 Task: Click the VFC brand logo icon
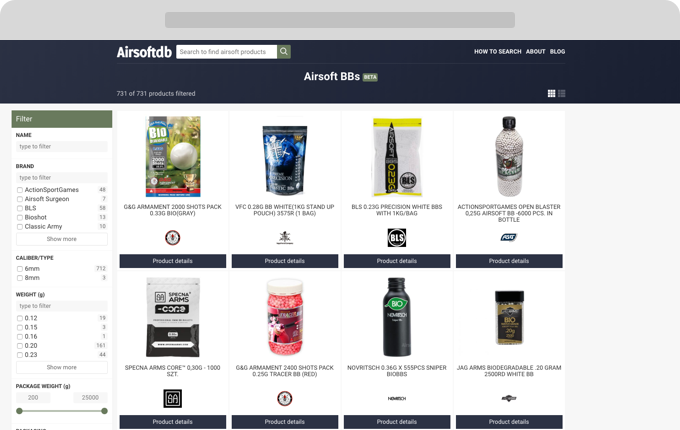click(284, 238)
